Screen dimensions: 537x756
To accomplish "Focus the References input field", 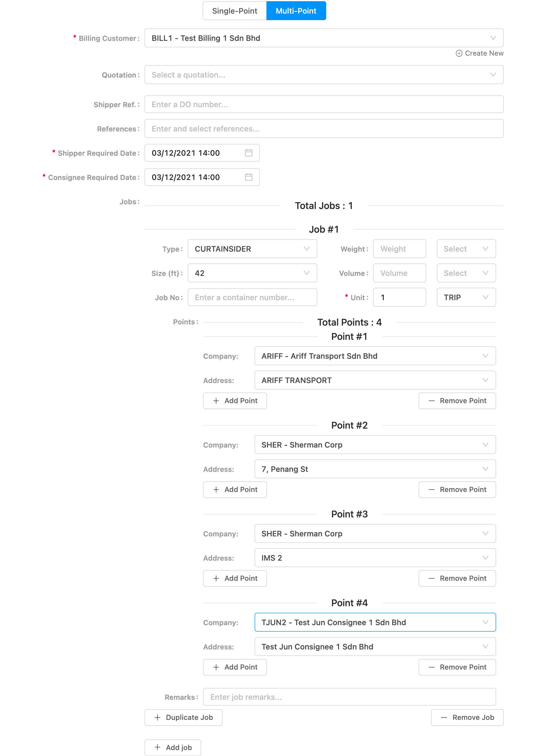I will [324, 128].
